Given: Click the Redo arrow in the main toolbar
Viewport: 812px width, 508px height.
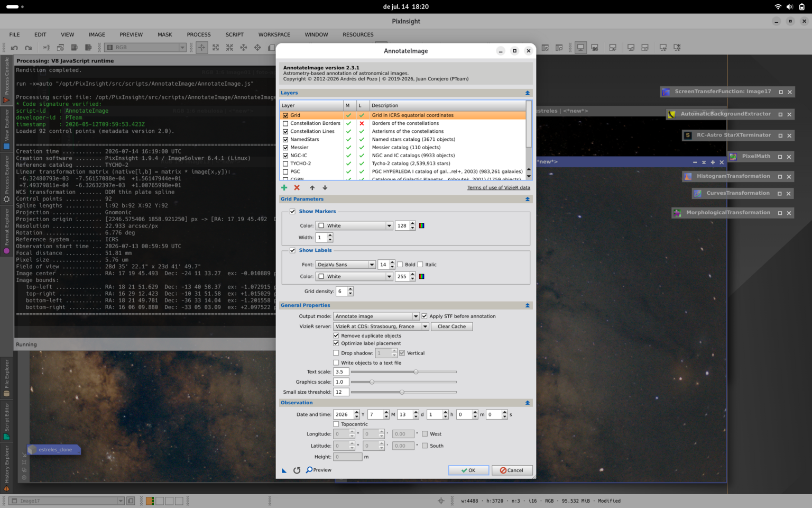Looking at the screenshot, I should (29, 48).
